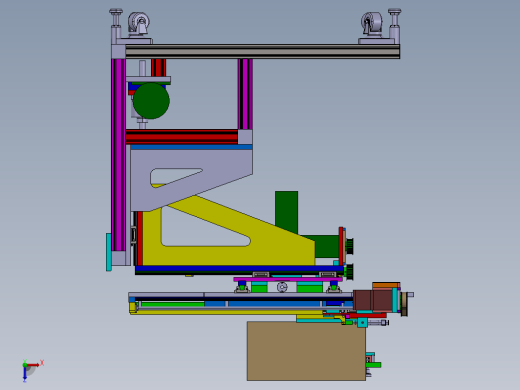Select the magenta carriage plate above bearing
This screenshot has height=390, width=520.
[x=288, y=279]
